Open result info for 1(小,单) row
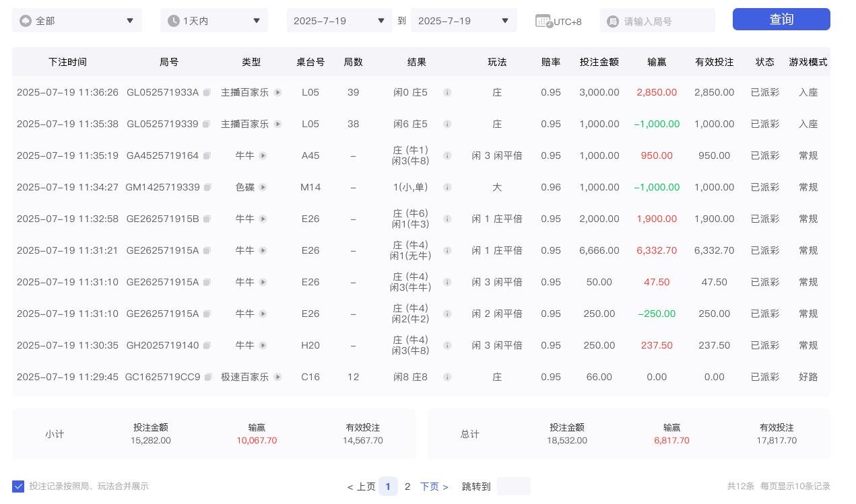This screenshot has width=856, height=504. [447, 188]
